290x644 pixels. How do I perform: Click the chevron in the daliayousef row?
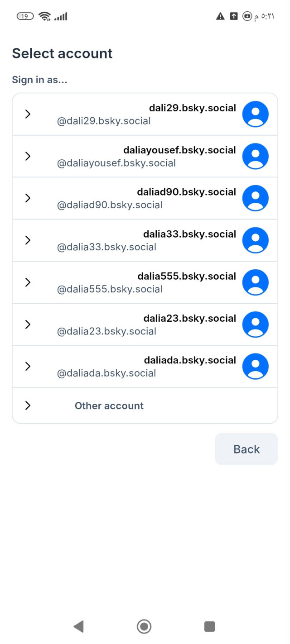[x=28, y=156]
